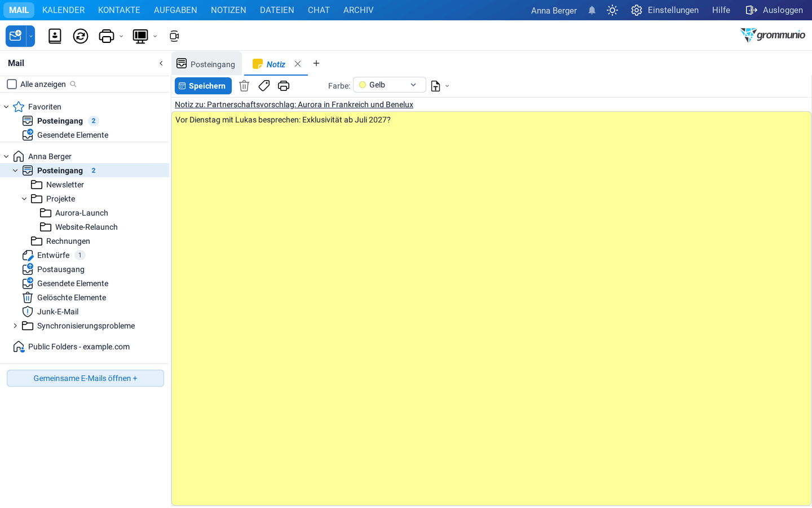Select the Aurora-Launch folder

coord(82,213)
